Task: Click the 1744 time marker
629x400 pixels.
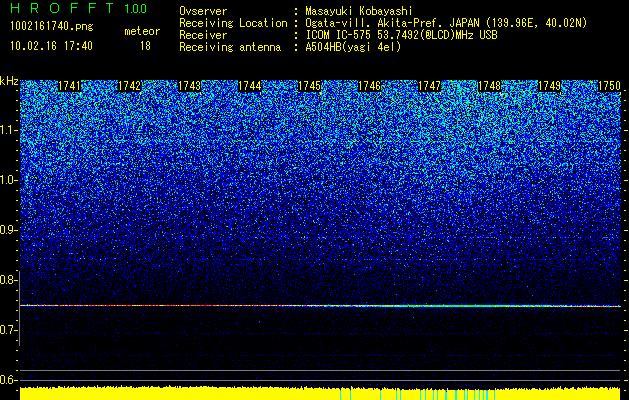Action: point(250,86)
